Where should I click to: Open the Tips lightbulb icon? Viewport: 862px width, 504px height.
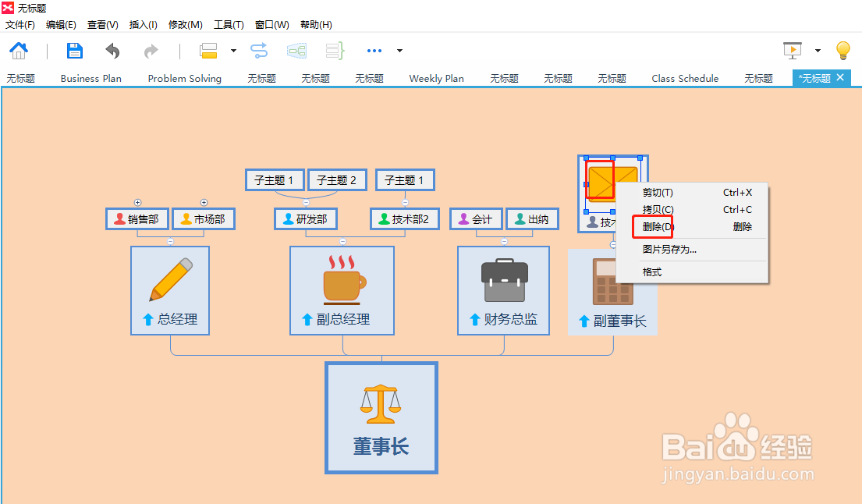click(x=843, y=50)
